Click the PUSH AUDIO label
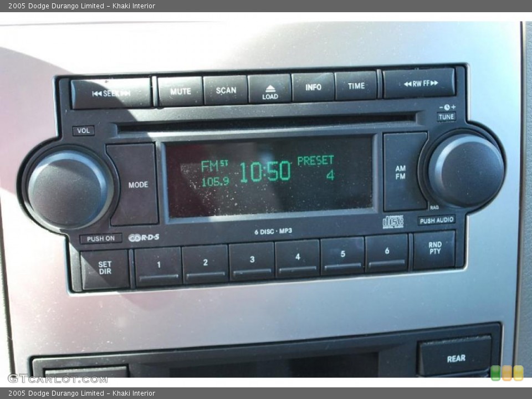The height and width of the screenshot is (399, 532). [x=437, y=221]
